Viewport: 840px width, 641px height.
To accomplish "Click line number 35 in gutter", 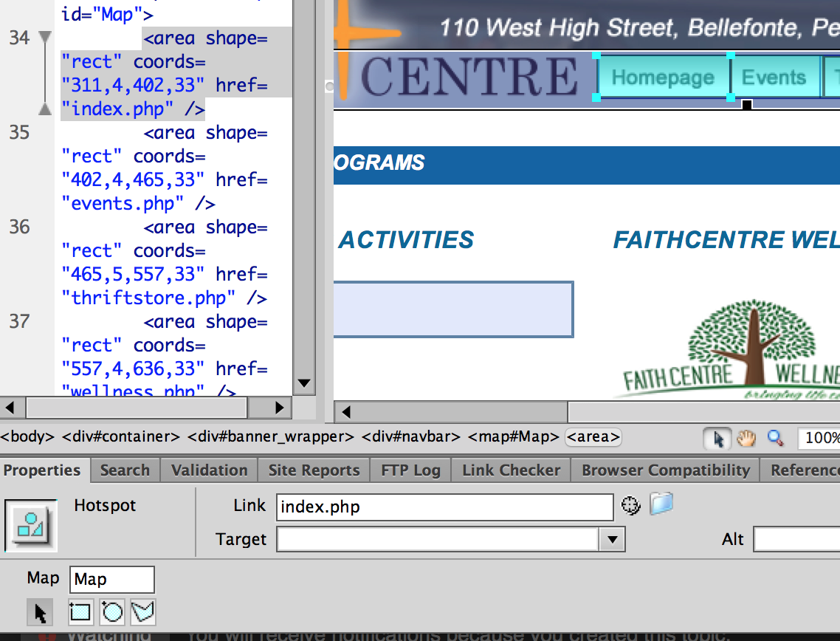I will click(x=19, y=132).
